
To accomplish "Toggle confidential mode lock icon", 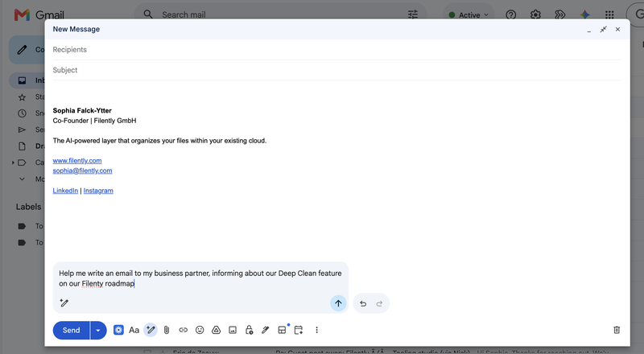I will pyautogui.click(x=249, y=330).
